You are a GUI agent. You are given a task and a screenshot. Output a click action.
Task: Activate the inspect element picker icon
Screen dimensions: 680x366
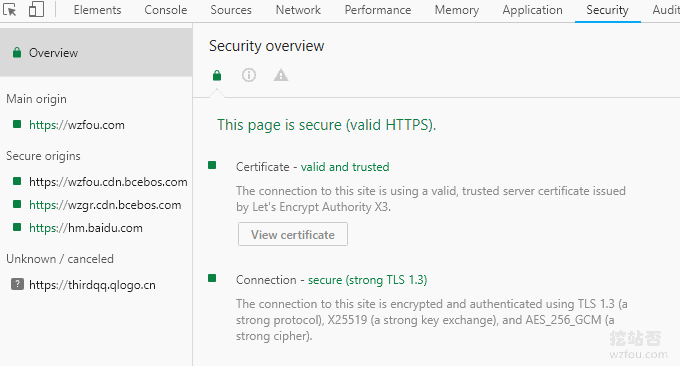tap(10, 10)
